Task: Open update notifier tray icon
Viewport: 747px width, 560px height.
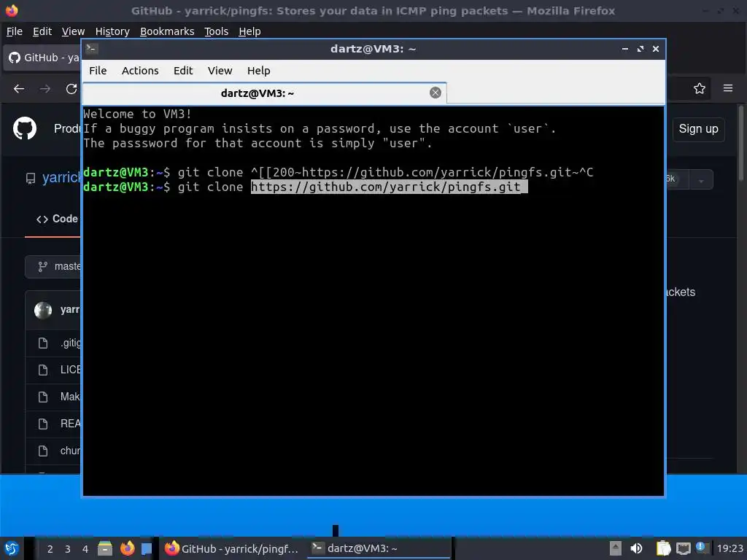Action: pyautogui.click(x=701, y=548)
